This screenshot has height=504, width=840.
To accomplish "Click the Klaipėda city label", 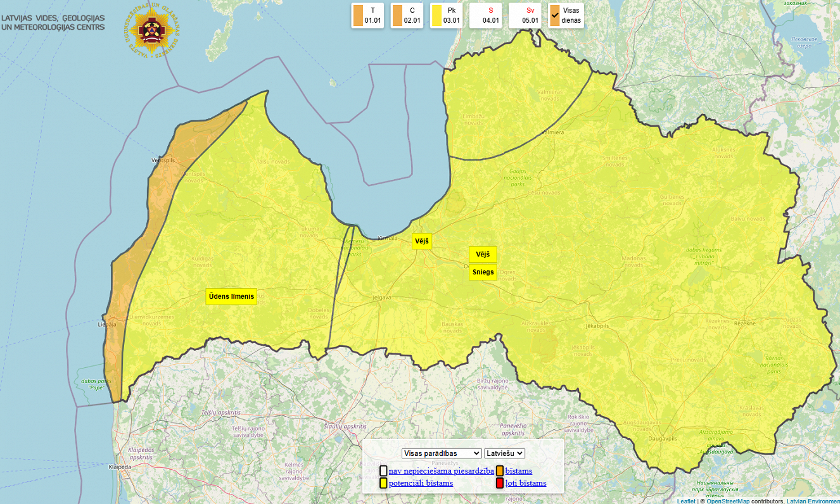I will tap(119, 467).
